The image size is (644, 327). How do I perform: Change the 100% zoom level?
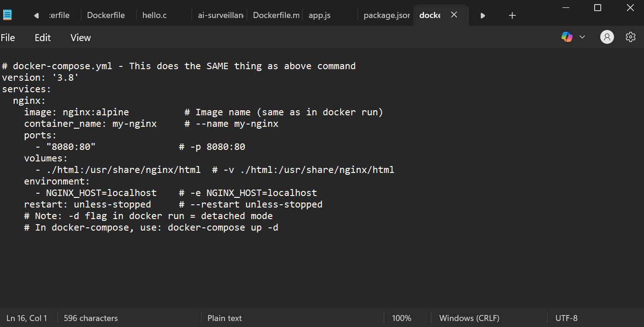click(401, 318)
